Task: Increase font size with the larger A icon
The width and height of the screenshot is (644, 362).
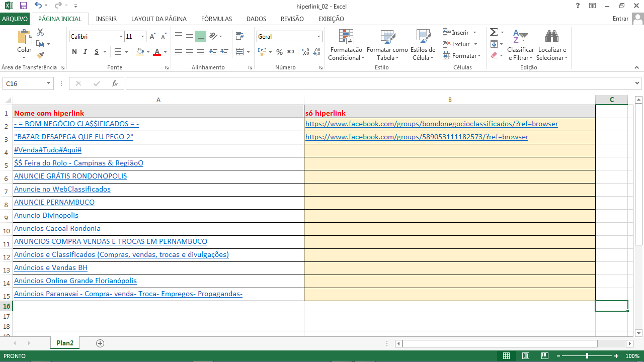Action: [x=152, y=37]
